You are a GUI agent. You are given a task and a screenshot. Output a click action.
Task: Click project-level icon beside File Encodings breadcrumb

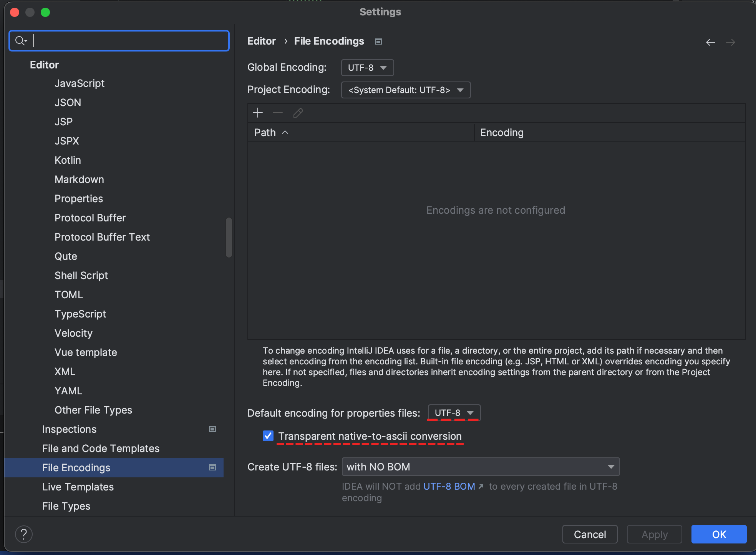coord(378,42)
